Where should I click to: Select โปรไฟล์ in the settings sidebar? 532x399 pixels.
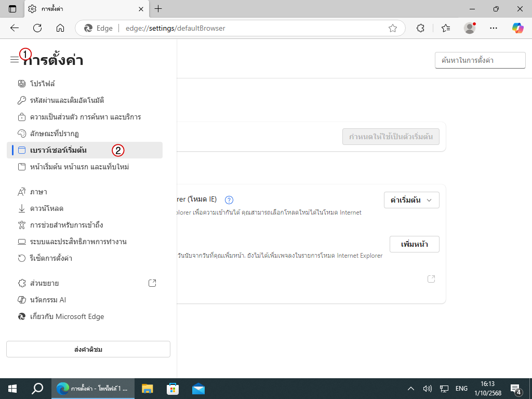(x=42, y=84)
